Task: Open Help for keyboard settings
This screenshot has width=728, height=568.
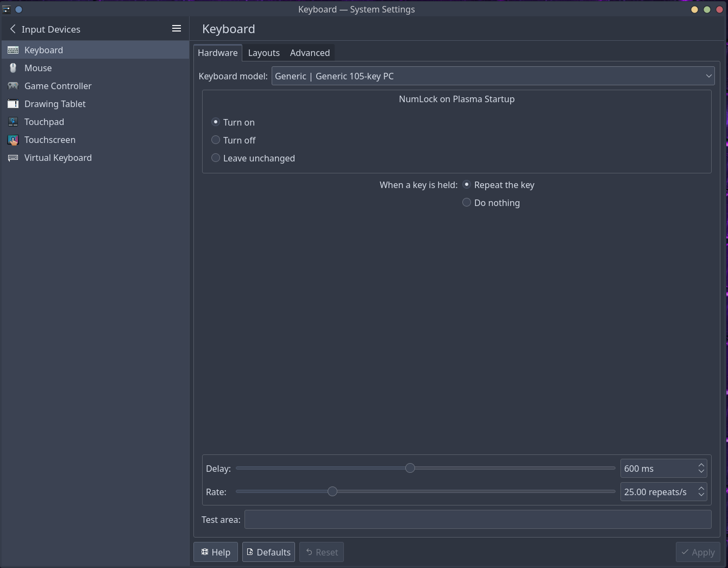Action: pyautogui.click(x=216, y=552)
